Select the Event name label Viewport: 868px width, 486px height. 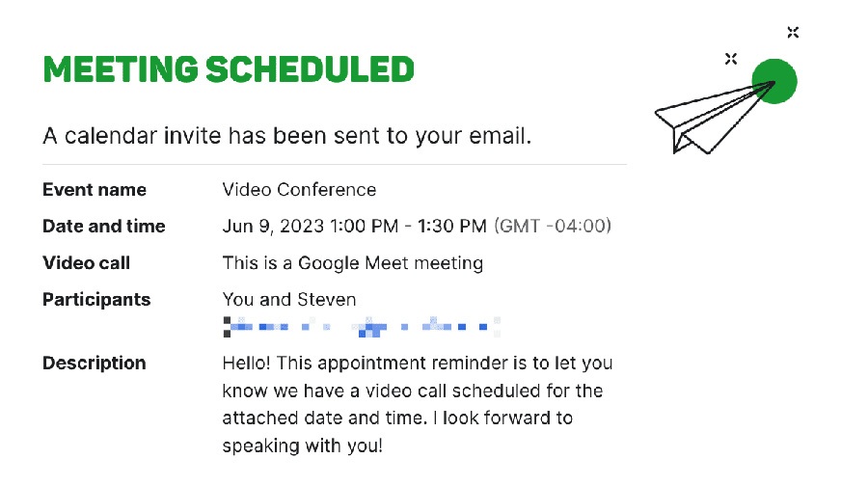click(x=95, y=189)
